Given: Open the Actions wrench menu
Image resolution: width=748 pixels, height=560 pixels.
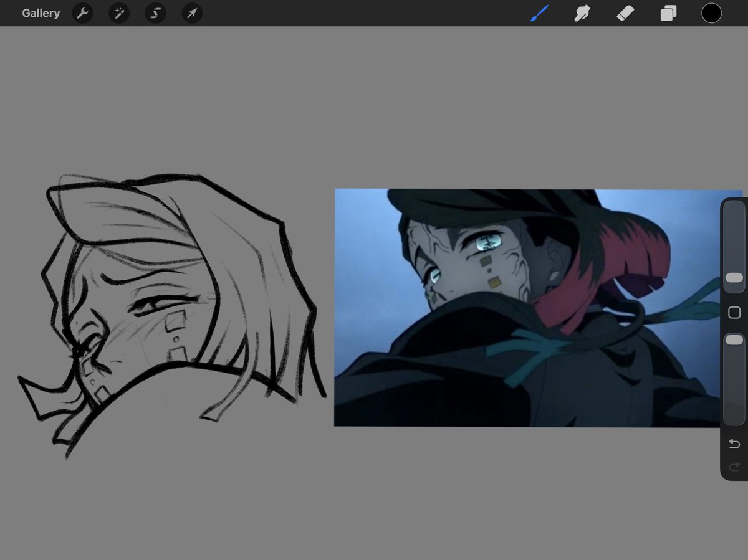Looking at the screenshot, I should 82,13.
